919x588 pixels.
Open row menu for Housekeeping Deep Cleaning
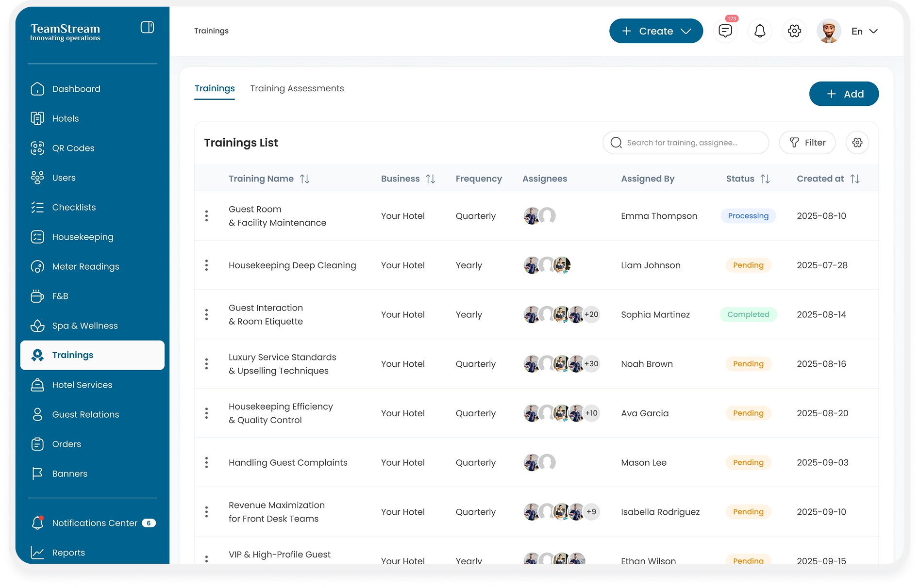pyautogui.click(x=207, y=265)
